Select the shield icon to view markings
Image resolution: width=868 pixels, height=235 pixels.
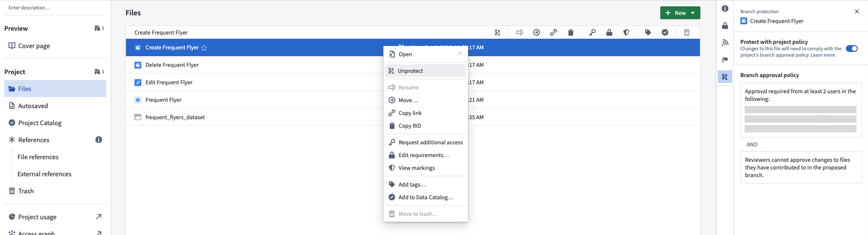626,32
